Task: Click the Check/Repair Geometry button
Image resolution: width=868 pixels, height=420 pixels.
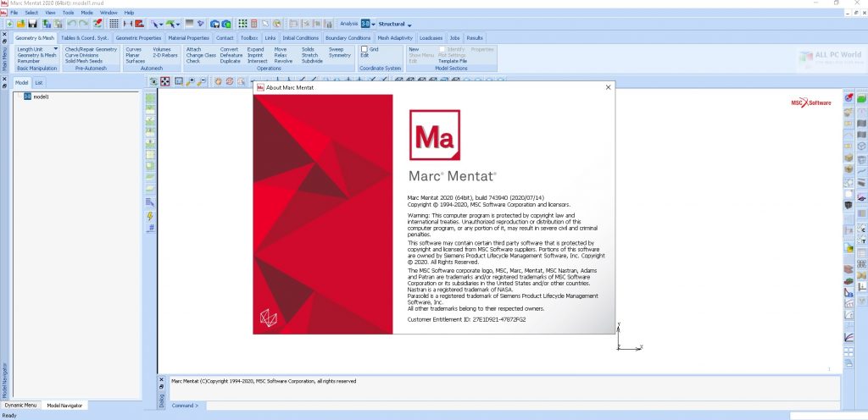Action: point(91,49)
